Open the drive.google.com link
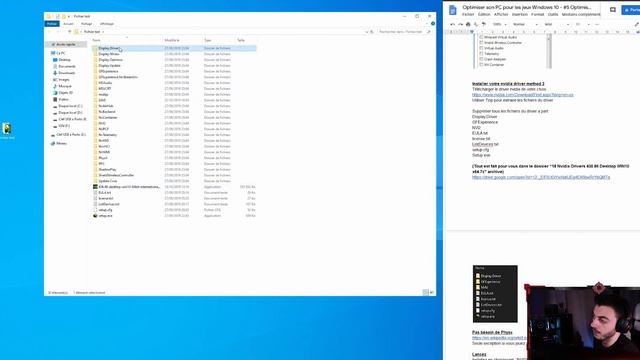 pos(541,178)
